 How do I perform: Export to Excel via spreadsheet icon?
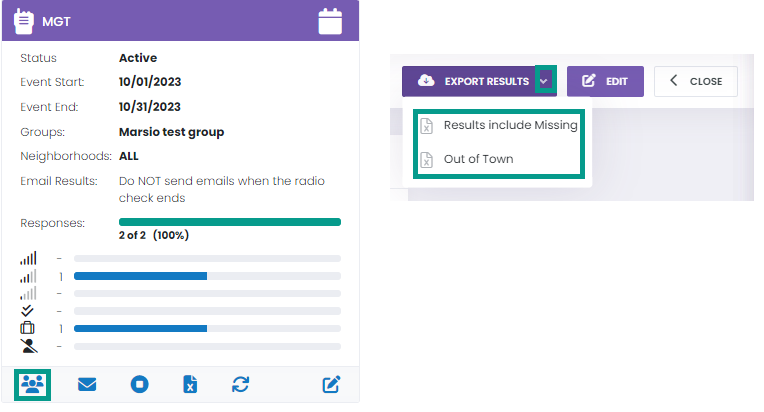tap(190, 384)
